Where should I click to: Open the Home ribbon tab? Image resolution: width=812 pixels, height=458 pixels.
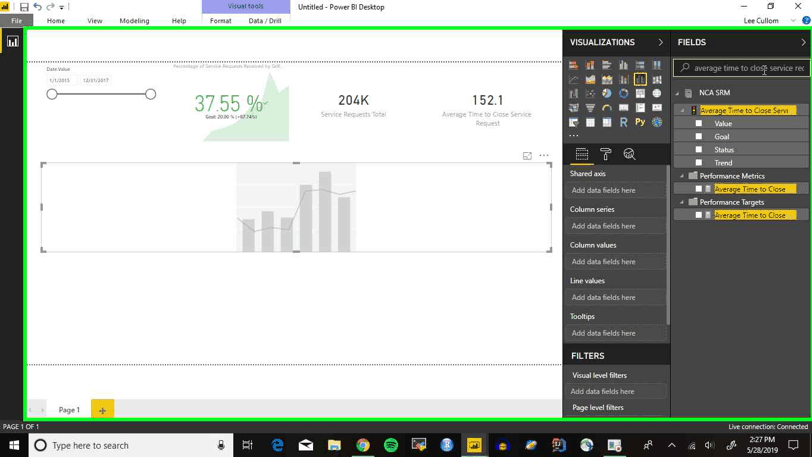click(56, 21)
